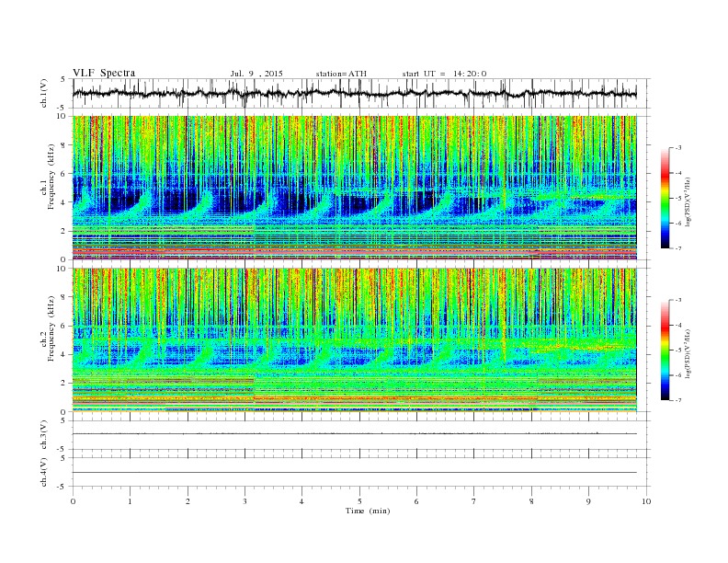Screen dimensions: 728x563
Task: Click the "-3" tick on upper color bar
Action: coord(678,148)
